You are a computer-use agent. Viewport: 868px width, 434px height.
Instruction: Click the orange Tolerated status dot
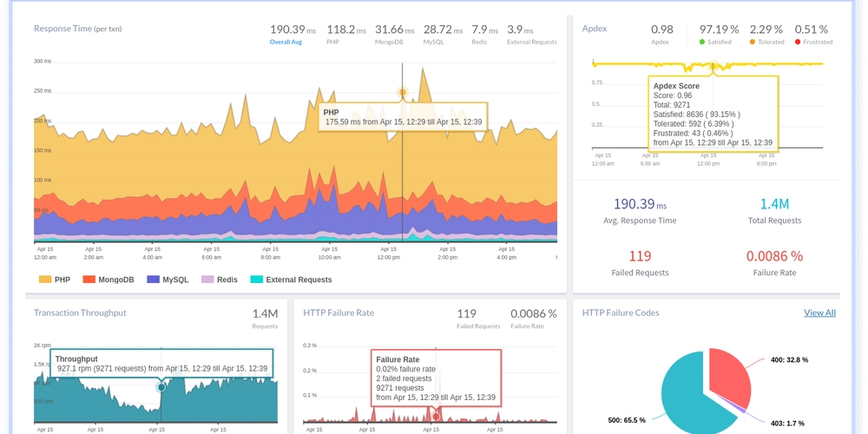coord(753,42)
